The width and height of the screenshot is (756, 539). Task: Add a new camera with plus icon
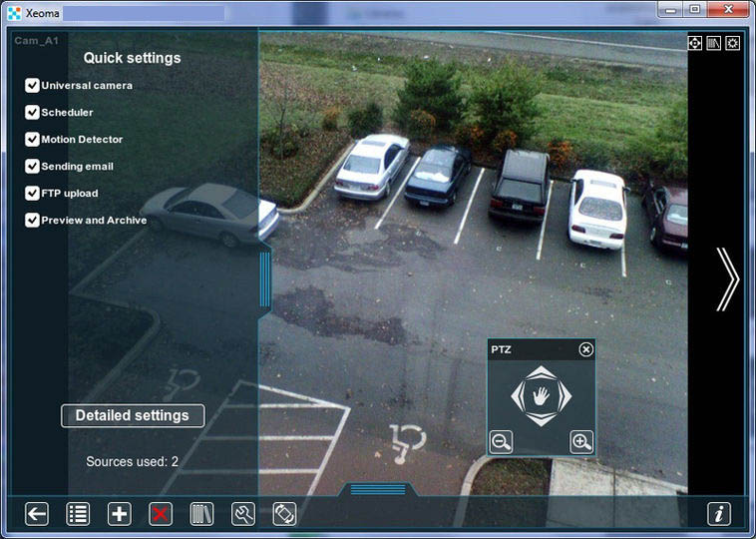(x=119, y=514)
